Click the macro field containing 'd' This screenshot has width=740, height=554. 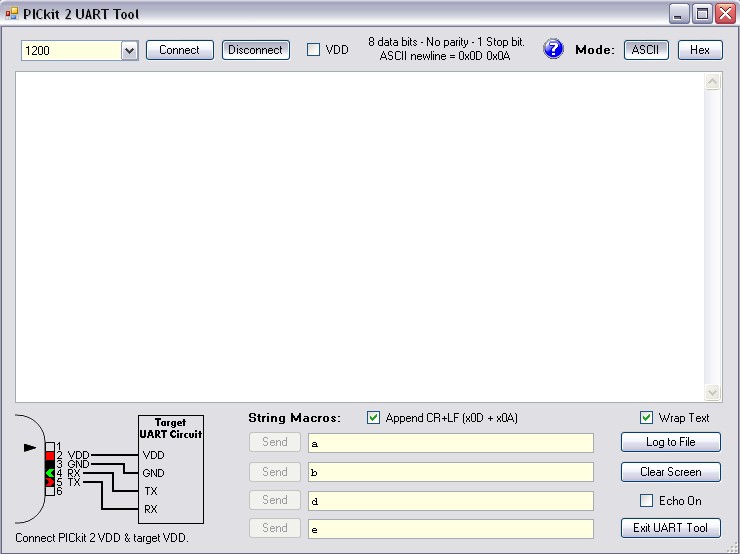pos(451,501)
